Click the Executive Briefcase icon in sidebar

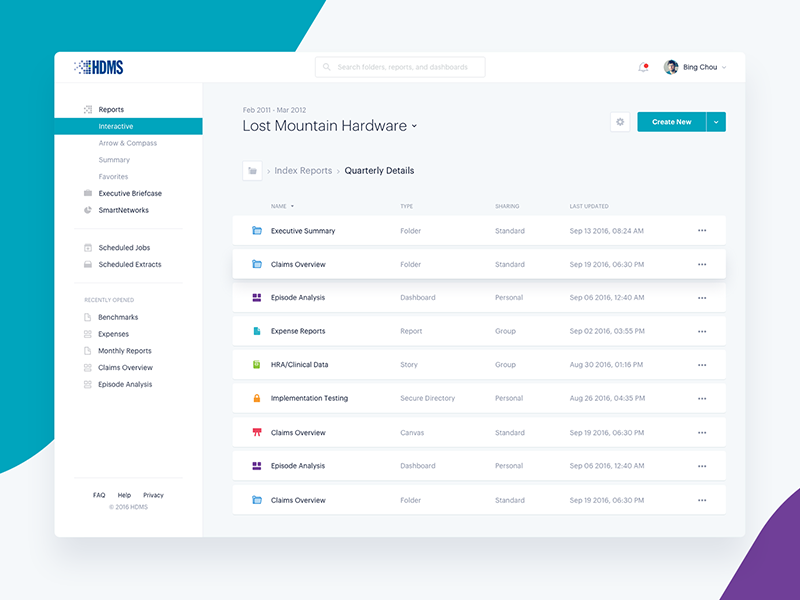tap(88, 193)
